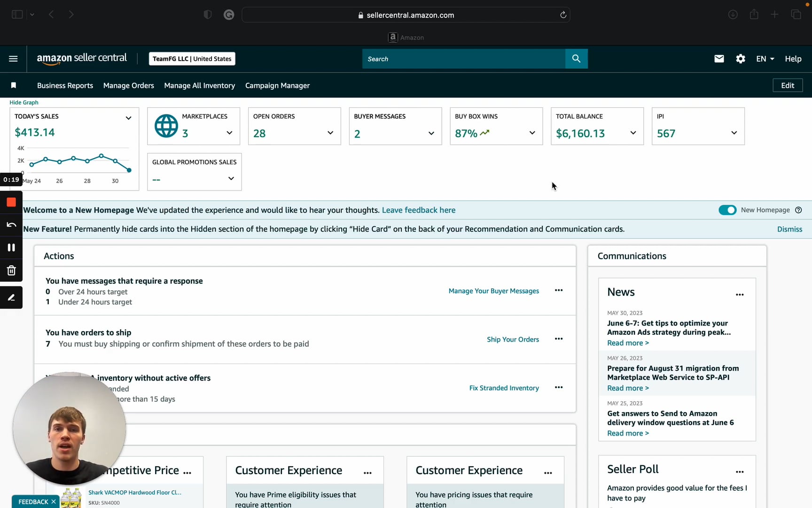Open the hamburger navigation menu
The height and width of the screenshot is (508, 812).
pos(13,59)
